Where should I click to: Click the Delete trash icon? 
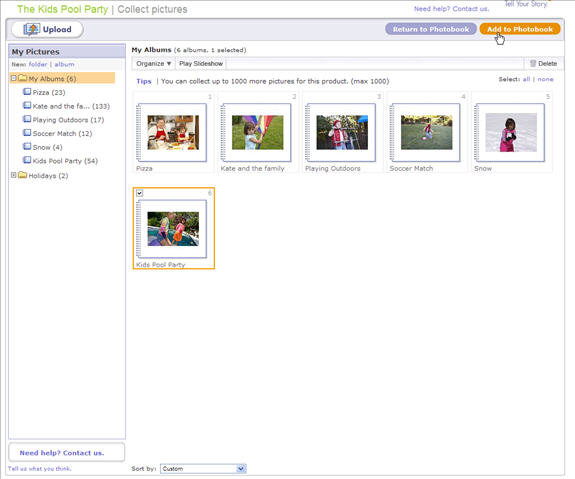(x=533, y=63)
